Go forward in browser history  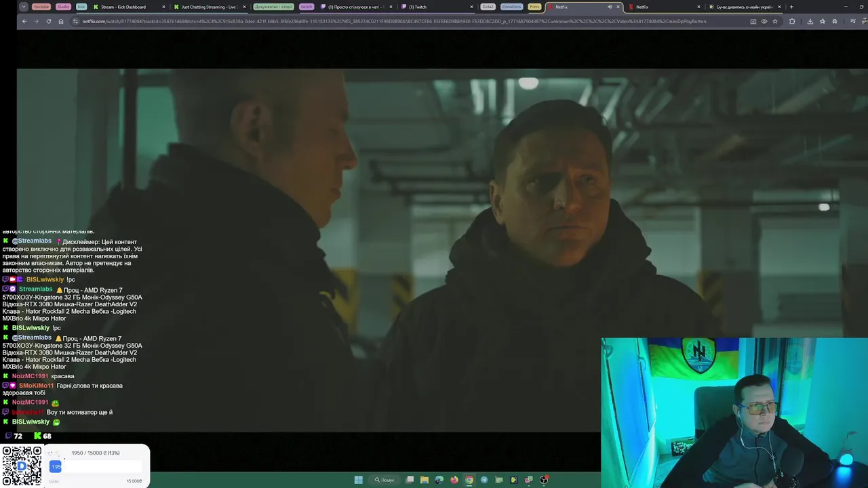pos(36,21)
